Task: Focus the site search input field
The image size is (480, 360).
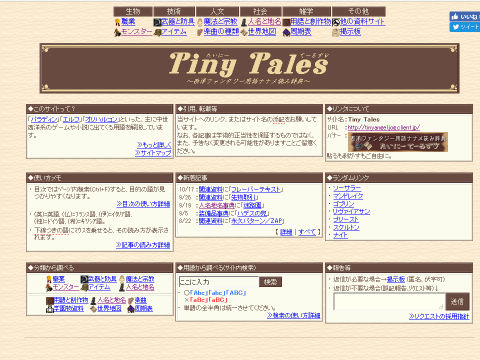Action: [219, 282]
